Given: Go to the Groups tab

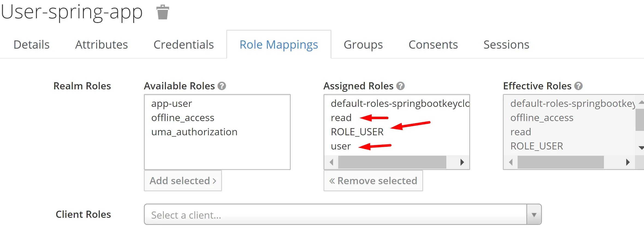Looking at the screenshot, I should point(363,45).
